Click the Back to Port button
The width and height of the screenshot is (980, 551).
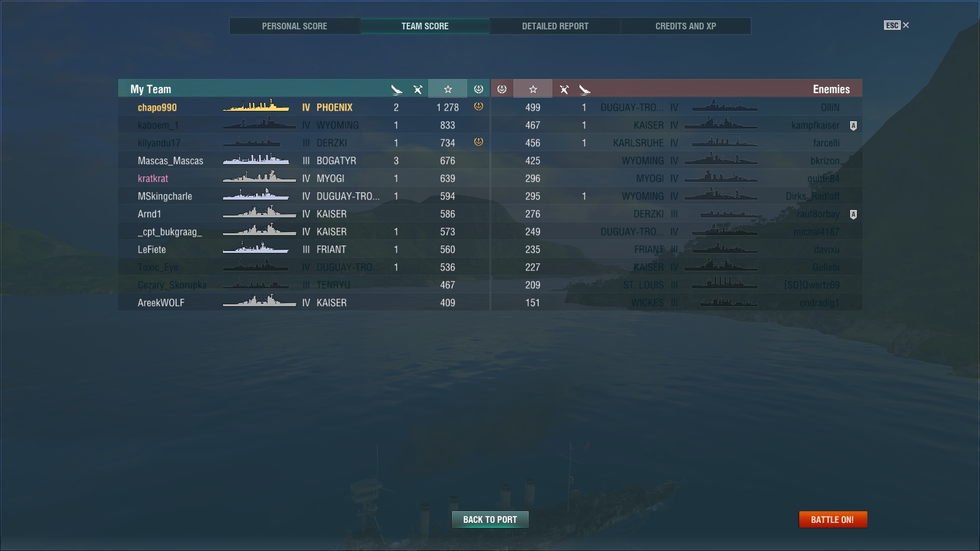coord(490,519)
